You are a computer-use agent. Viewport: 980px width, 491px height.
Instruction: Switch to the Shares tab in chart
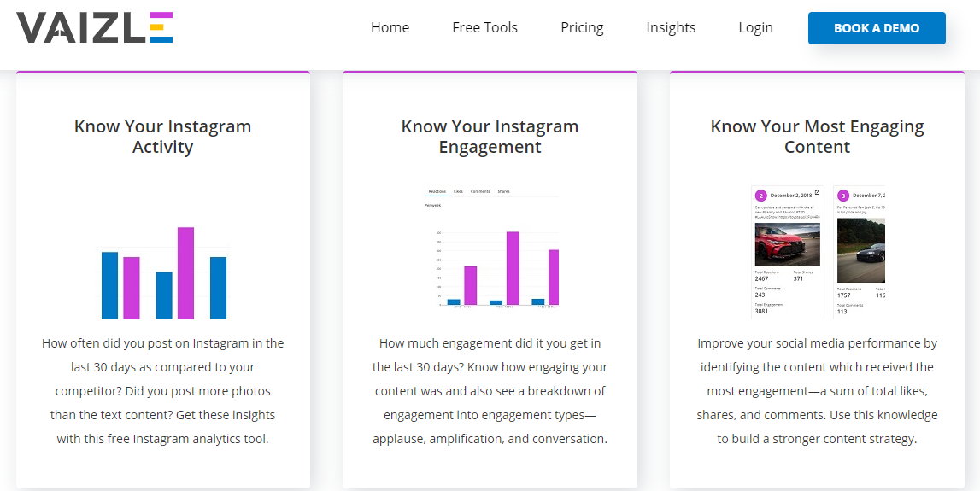tap(503, 192)
